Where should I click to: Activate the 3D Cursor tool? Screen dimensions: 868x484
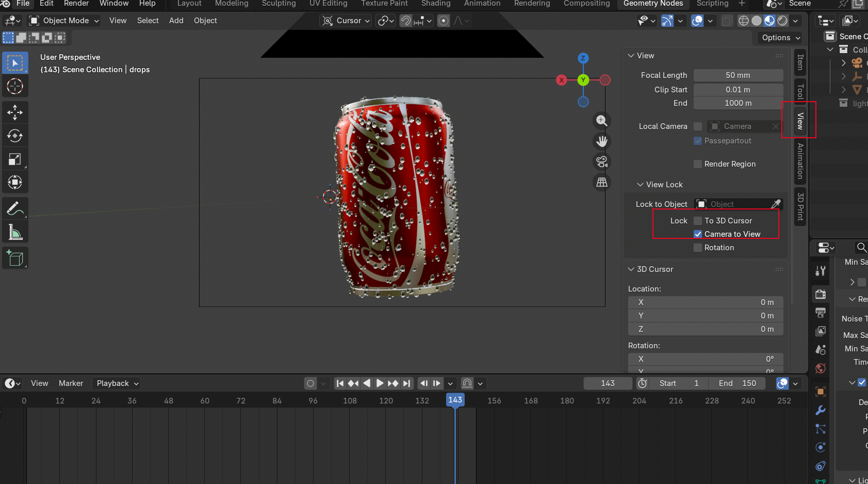15,86
